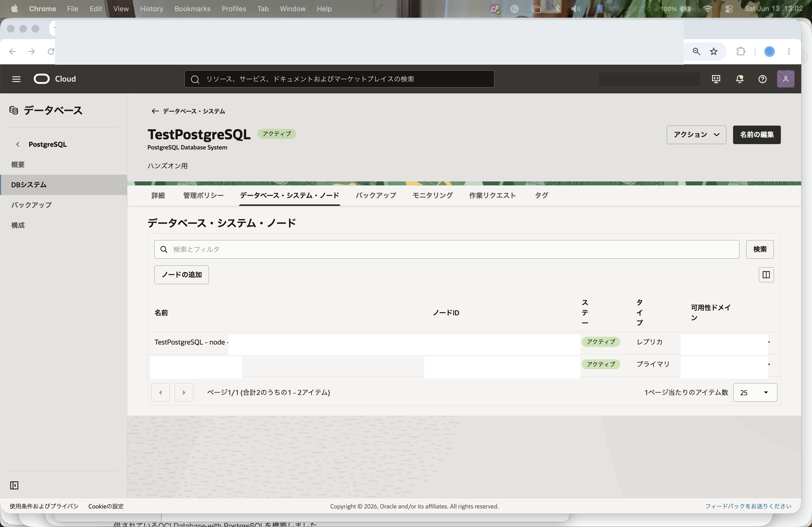Open the hamburger navigation menu
This screenshot has width=812, height=527.
point(16,79)
